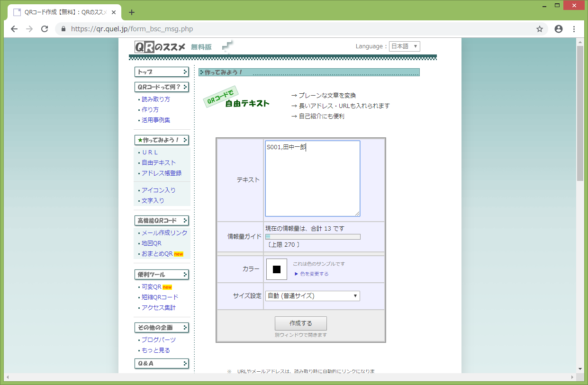Click the 情報量ガイド progress bar
This screenshot has height=385, width=588.
313,237
